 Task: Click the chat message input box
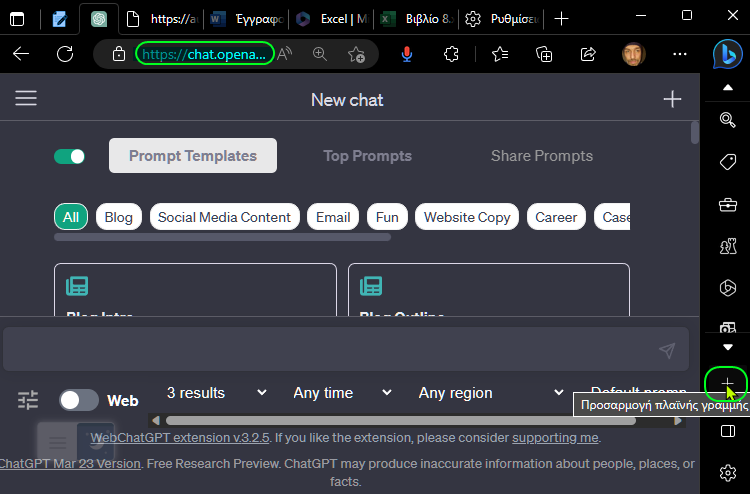[x=346, y=349]
